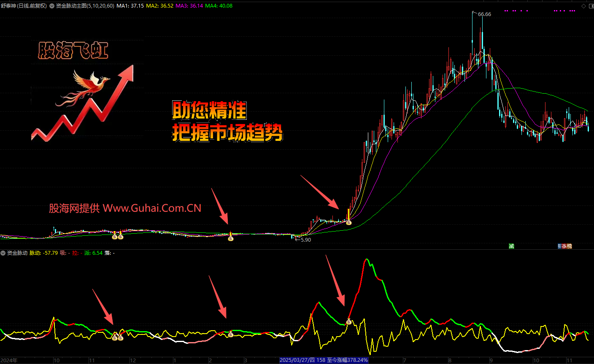Click the money bag marker on rising candlestick
594x364 pixels.
[349, 222]
